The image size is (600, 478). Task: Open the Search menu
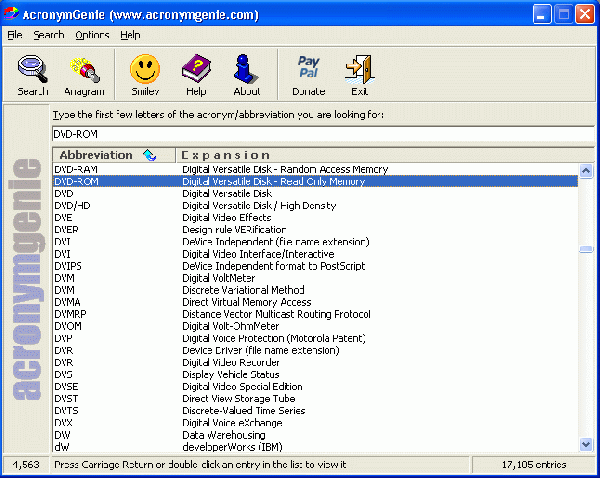point(48,35)
